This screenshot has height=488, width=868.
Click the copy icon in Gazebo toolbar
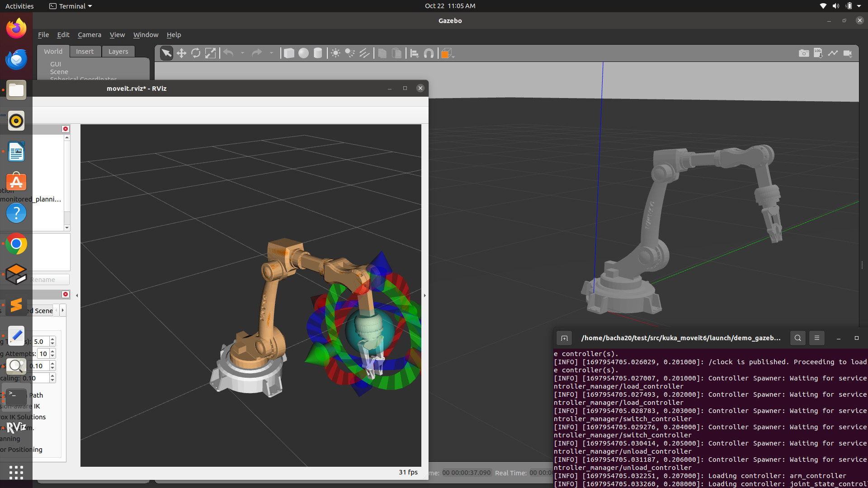(x=382, y=53)
